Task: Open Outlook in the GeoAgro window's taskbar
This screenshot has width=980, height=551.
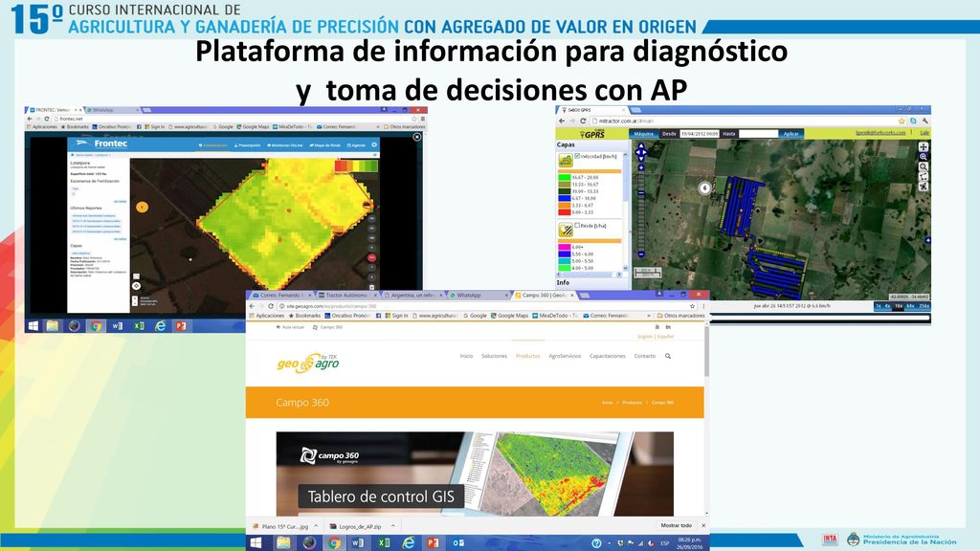Action: click(458, 543)
